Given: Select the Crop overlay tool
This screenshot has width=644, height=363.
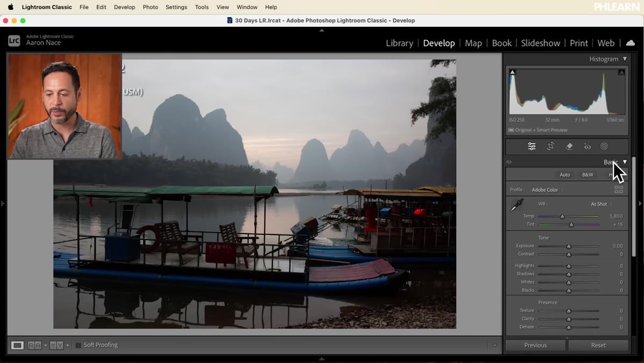Looking at the screenshot, I should coord(551,146).
